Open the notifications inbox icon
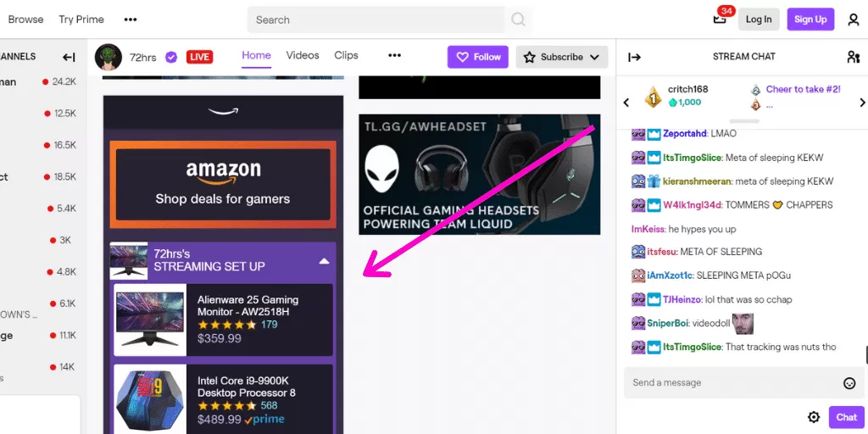 720,19
